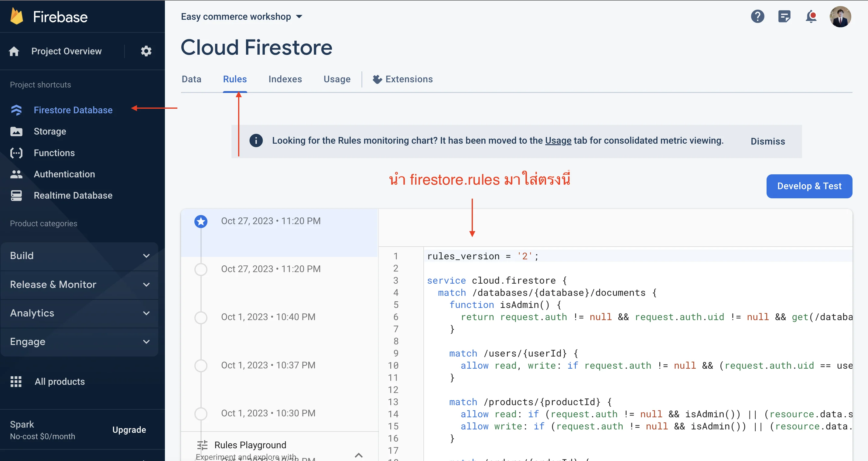The height and width of the screenshot is (461, 868).
Task: Open Storage in the sidebar
Action: pos(50,131)
